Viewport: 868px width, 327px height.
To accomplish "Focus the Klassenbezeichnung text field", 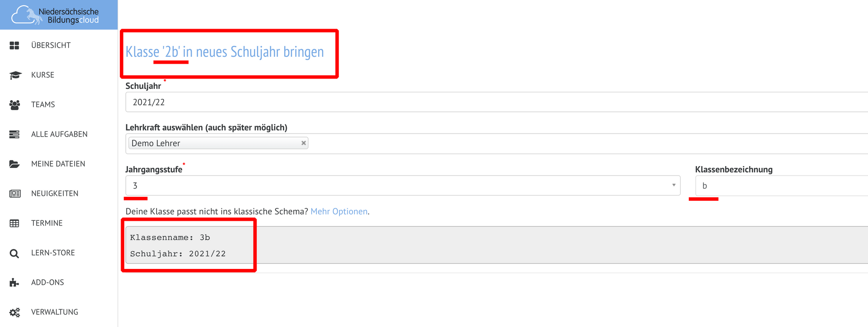I will click(781, 186).
